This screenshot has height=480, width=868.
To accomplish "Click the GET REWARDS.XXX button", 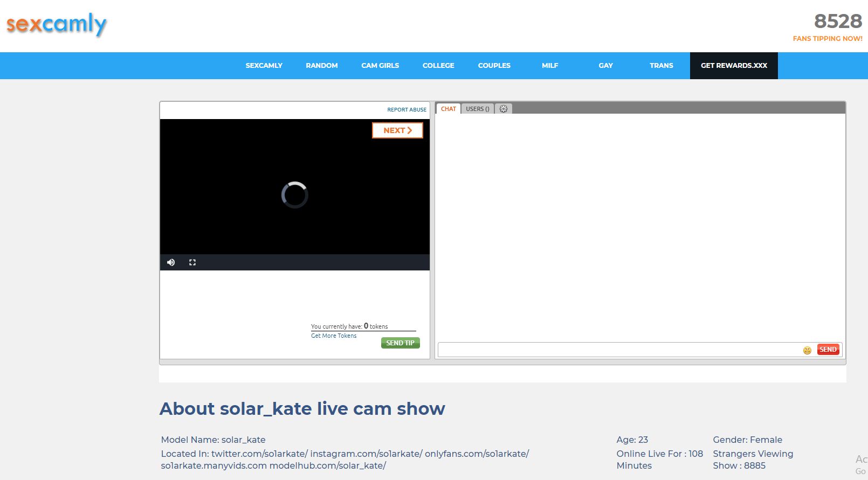I will (734, 66).
